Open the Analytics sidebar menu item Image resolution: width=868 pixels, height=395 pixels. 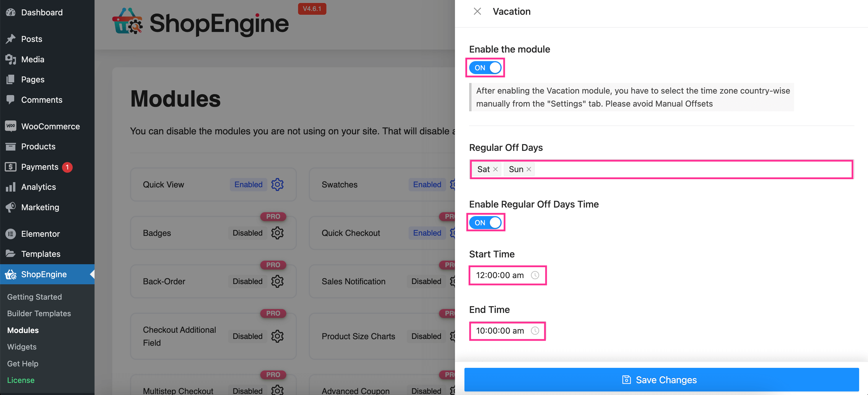(38, 187)
